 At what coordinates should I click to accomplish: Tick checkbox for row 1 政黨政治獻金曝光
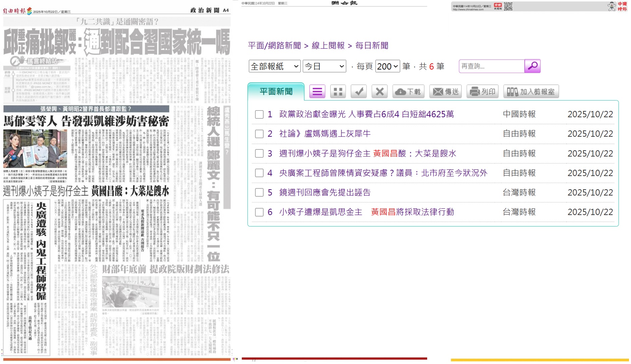coord(259,114)
